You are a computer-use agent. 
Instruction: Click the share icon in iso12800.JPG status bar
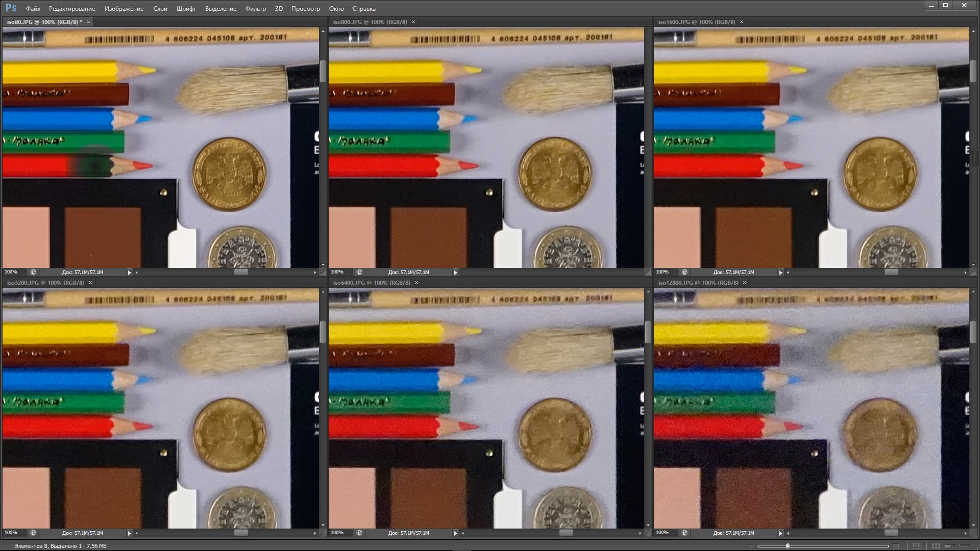(x=684, y=533)
